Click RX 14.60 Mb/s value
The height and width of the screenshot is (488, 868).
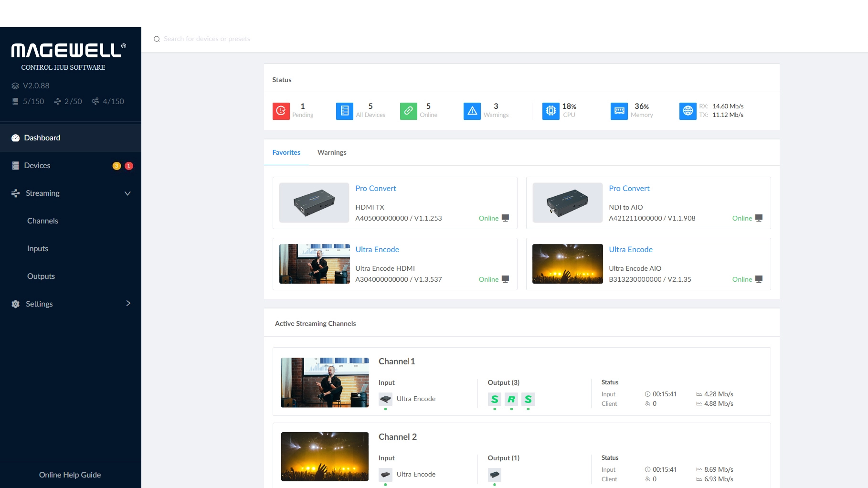(x=728, y=106)
